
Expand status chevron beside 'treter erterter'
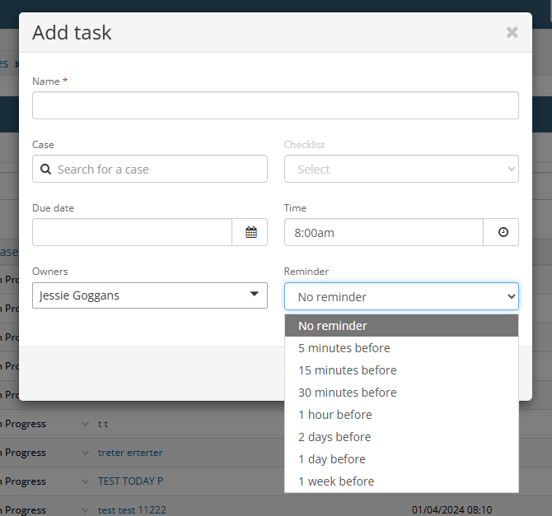click(x=85, y=452)
